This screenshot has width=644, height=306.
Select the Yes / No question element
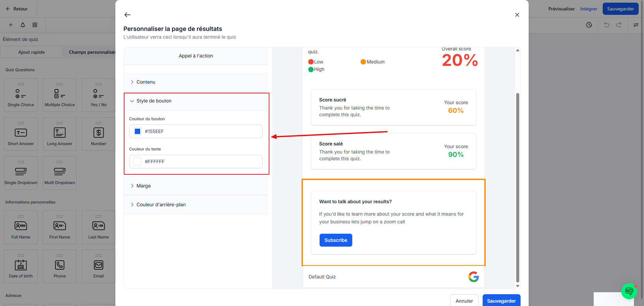(99, 95)
